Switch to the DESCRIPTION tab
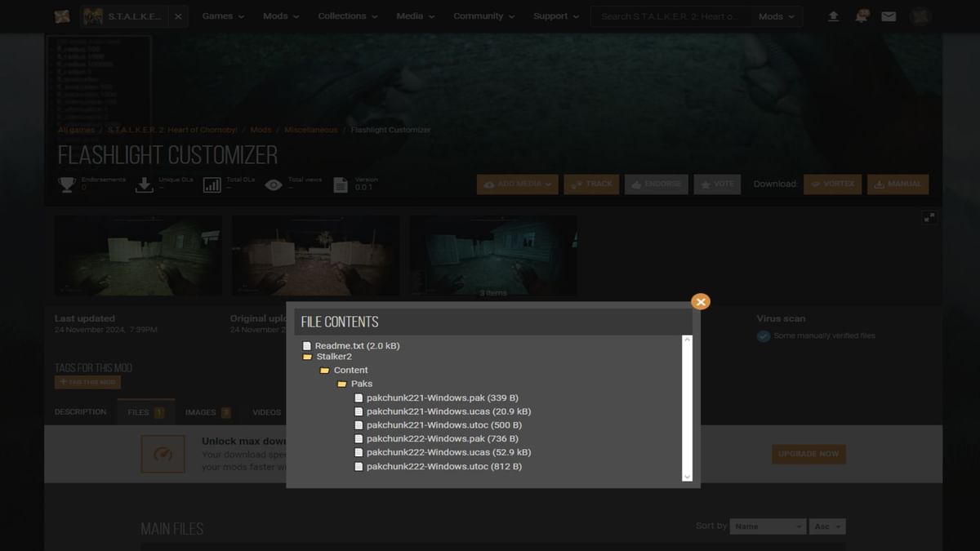Image resolution: width=980 pixels, height=551 pixels. point(80,412)
